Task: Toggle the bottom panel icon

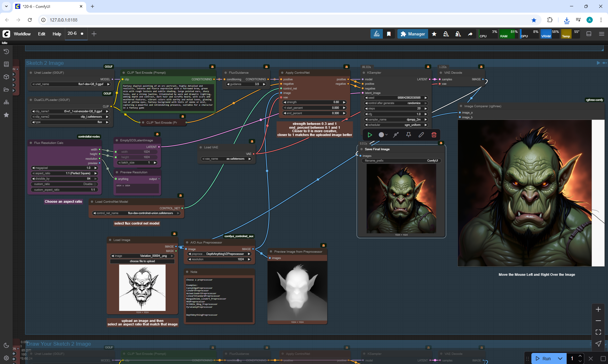Action: click(589, 34)
